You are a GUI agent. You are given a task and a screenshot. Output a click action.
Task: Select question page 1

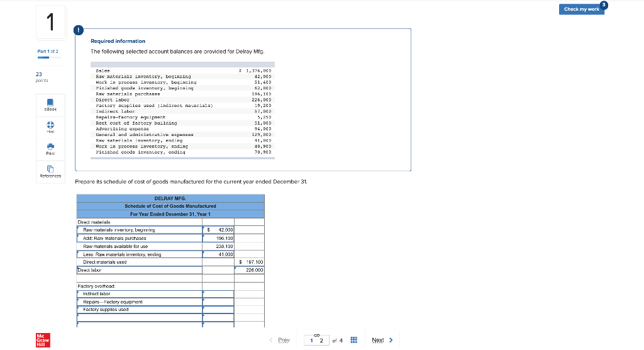(x=311, y=341)
